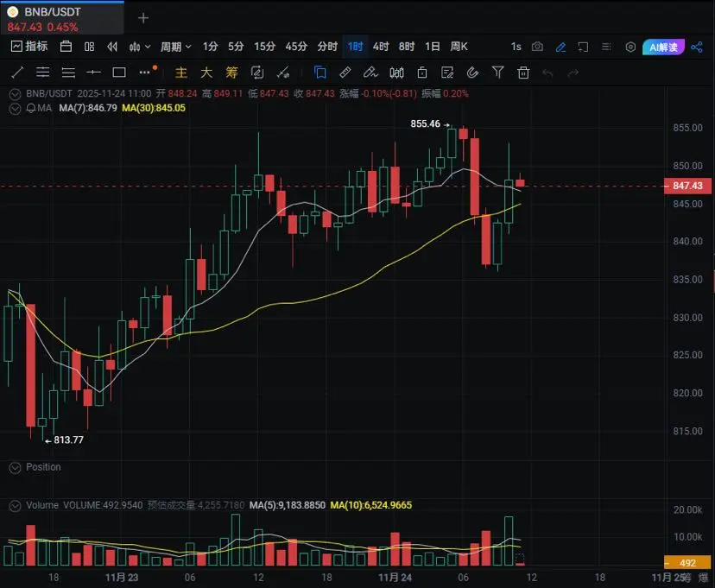
Task: Open the 指标 indicators panel
Action: pyautogui.click(x=29, y=47)
